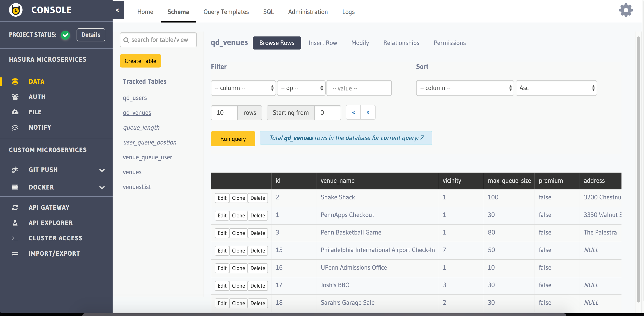Open the queue_length view link
Viewport: 644px width, 316px height.
pyautogui.click(x=141, y=127)
